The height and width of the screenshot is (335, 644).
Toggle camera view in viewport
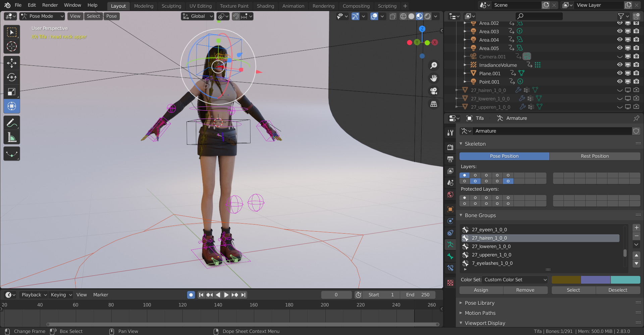point(434,91)
